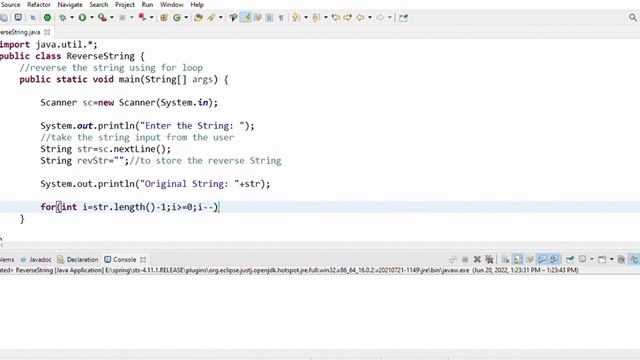Open the Debug button dropdown arrow
640x360 pixels.
coord(72,18)
